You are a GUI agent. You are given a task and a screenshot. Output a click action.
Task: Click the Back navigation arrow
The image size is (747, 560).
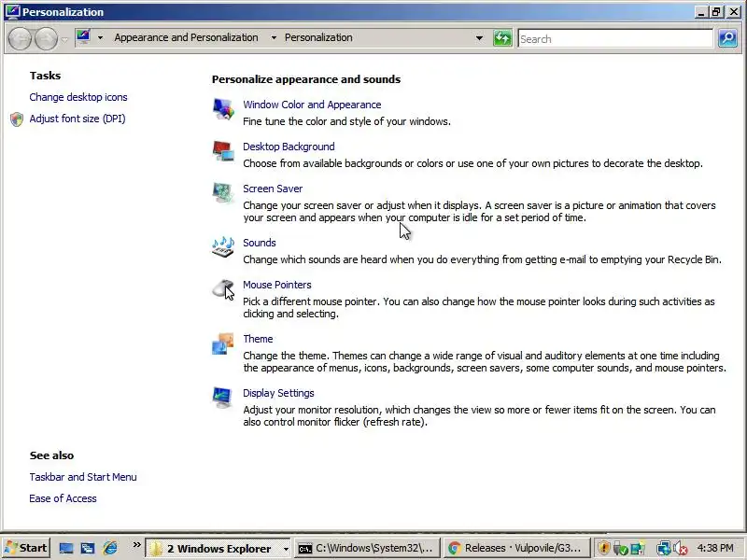[20, 38]
